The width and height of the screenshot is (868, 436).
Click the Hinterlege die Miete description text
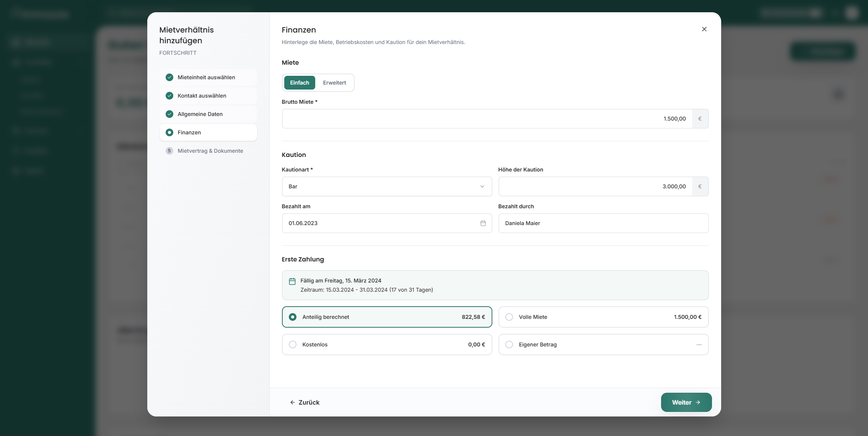pyautogui.click(x=373, y=42)
